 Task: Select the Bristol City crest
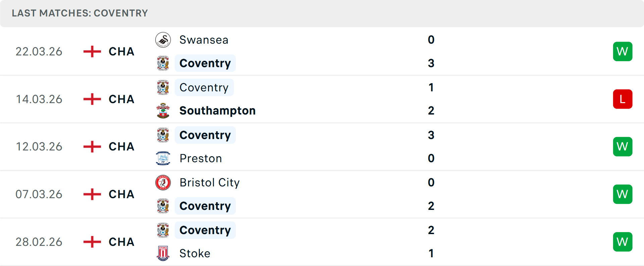coord(163,183)
